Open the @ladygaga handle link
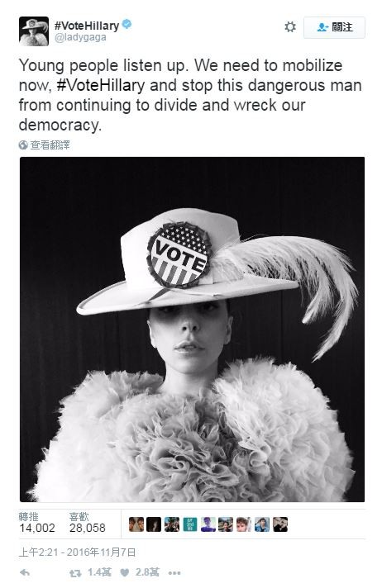 point(80,37)
